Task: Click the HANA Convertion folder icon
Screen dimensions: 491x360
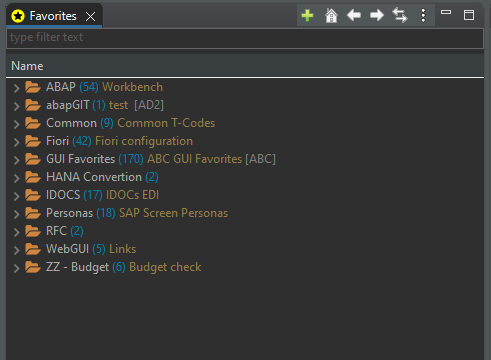Action: pyautogui.click(x=33, y=177)
